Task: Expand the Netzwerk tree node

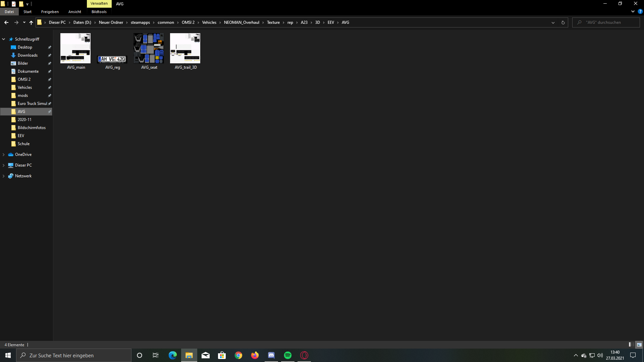Action: click(4, 176)
